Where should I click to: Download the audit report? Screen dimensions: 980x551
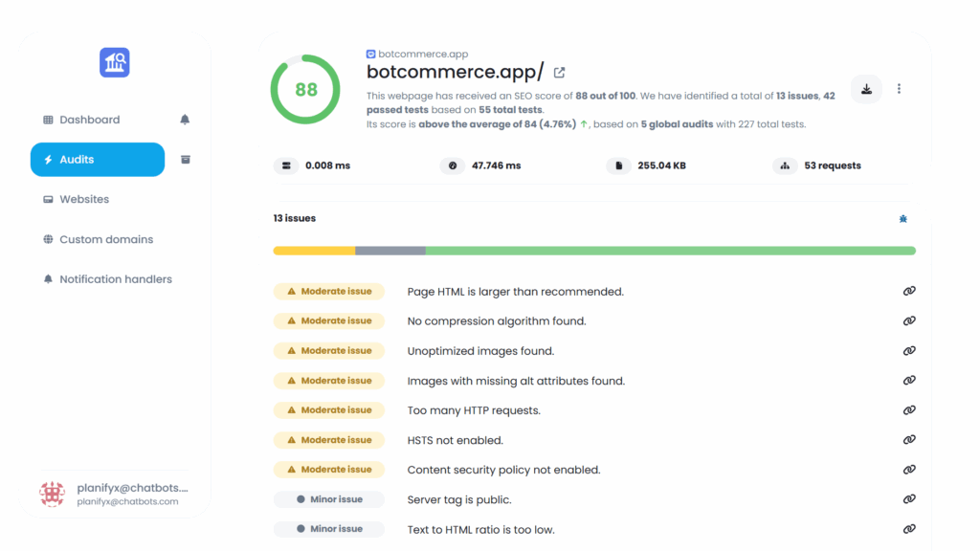[x=866, y=89]
